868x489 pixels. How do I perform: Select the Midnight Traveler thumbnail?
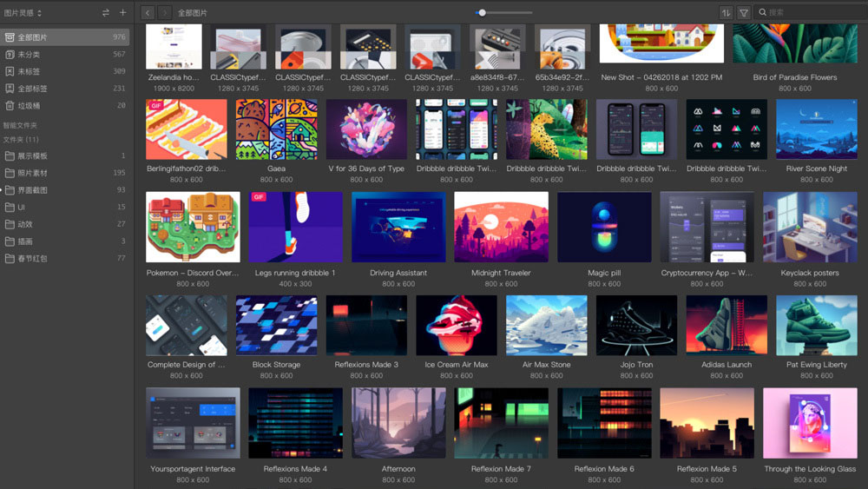(x=501, y=227)
